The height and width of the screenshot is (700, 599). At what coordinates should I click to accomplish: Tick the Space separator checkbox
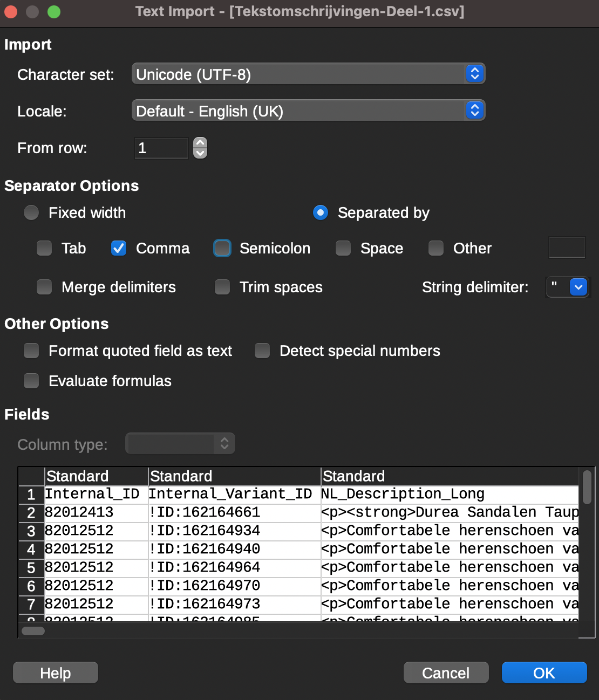pyautogui.click(x=343, y=248)
